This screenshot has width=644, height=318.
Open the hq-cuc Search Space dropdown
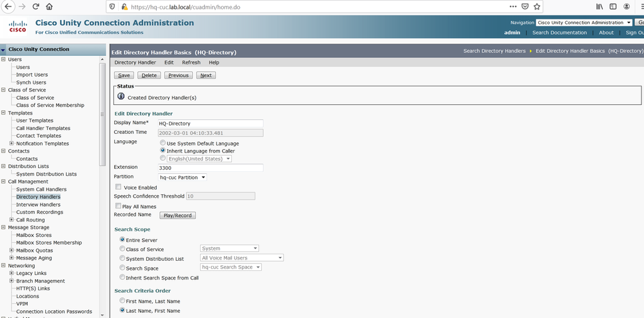(x=231, y=267)
